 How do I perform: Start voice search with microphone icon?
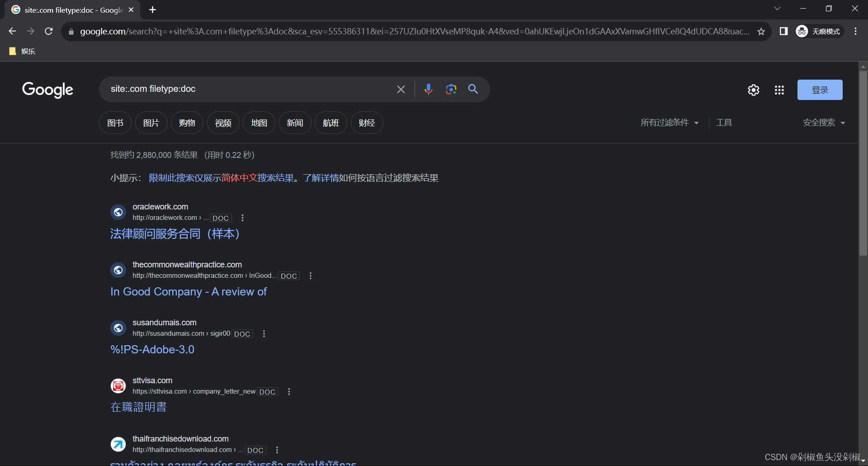[x=428, y=89]
